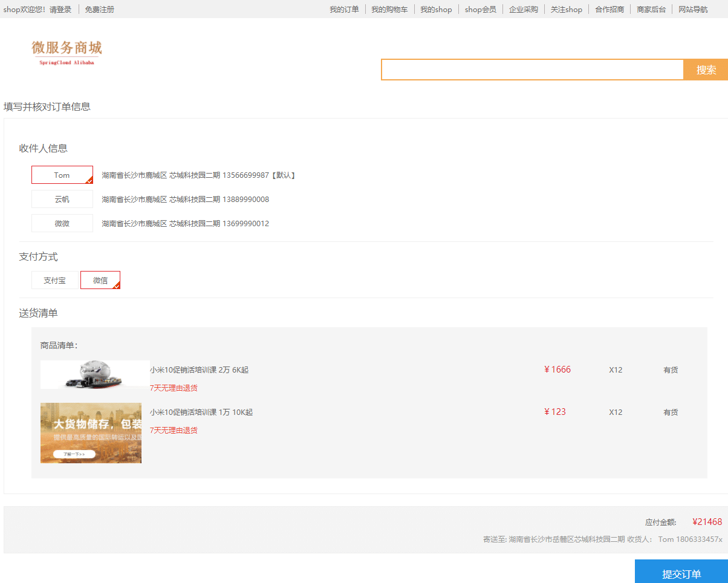This screenshot has height=583, width=728.
Task: Choose 支付宝 as payment method
Action: pos(55,281)
